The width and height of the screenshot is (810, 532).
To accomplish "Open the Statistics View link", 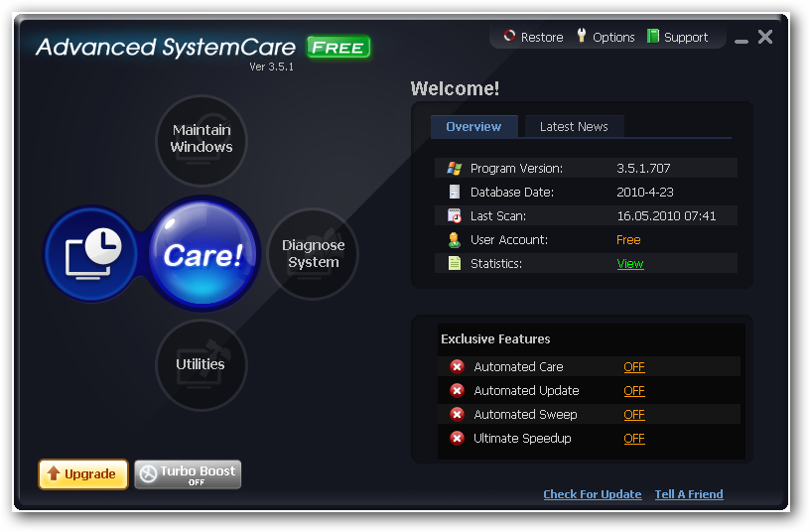I will pyautogui.click(x=629, y=264).
